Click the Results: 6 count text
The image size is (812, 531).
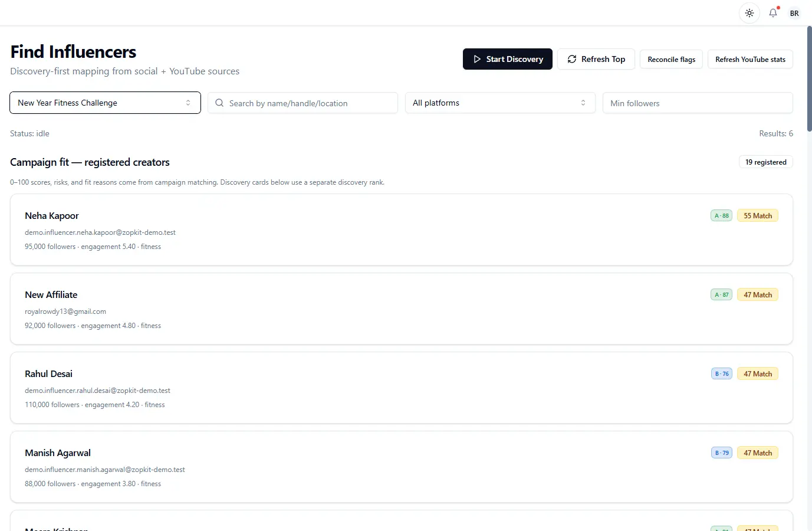[x=776, y=134]
